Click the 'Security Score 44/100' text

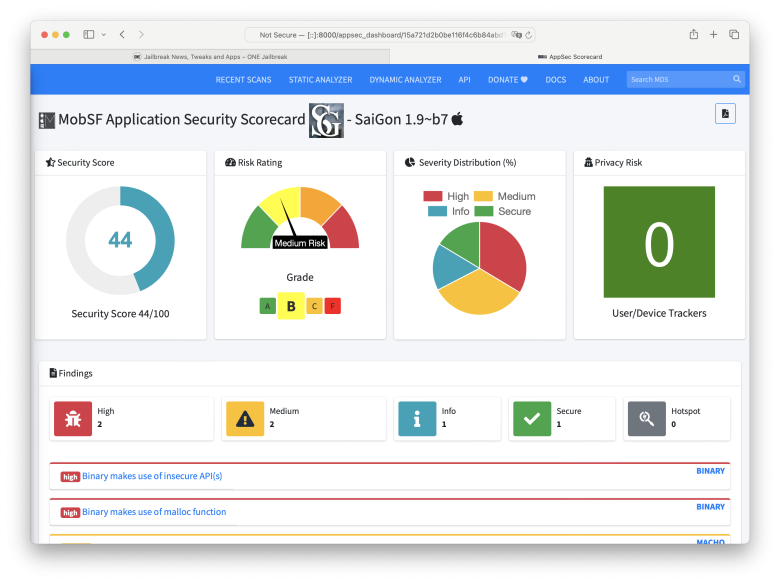pos(120,313)
